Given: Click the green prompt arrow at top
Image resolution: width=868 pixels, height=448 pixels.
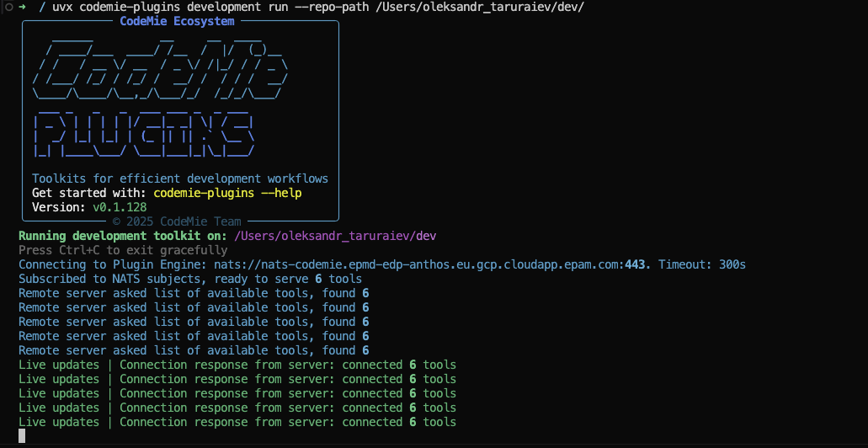Looking at the screenshot, I should coord(22,8).
